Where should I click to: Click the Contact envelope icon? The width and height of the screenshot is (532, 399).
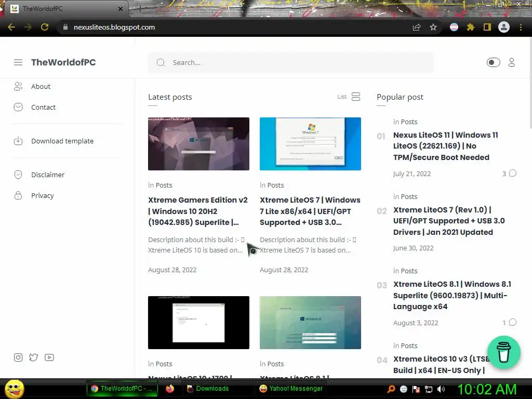18,107
